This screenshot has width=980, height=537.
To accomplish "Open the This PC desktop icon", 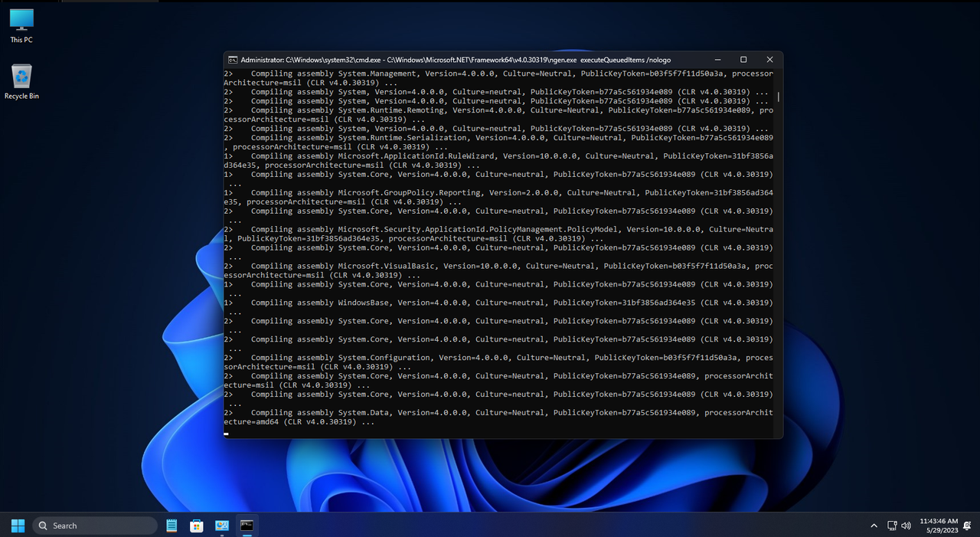I will click(21, 26).
